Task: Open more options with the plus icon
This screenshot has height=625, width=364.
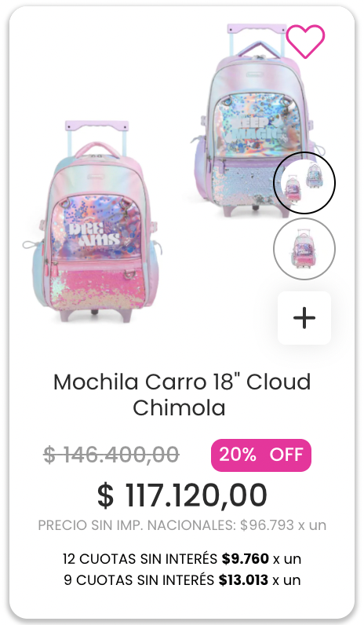Action: pos(304,318)
